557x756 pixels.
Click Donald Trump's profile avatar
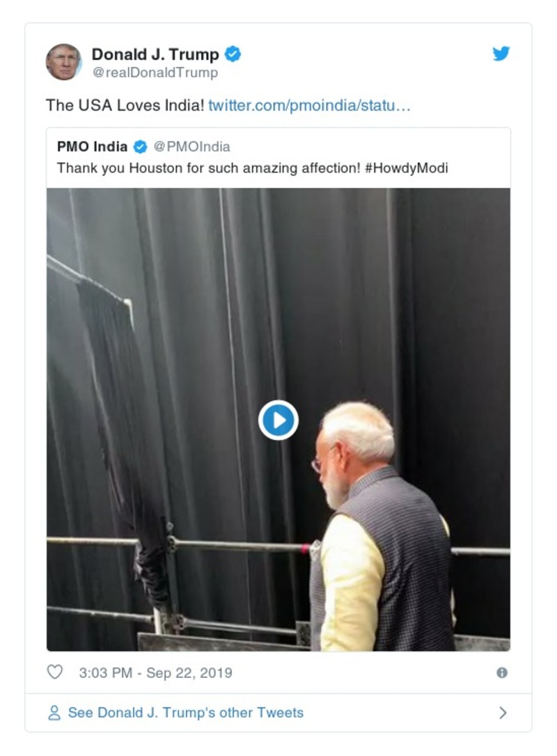pyautogui.click(x=63, y=62)
